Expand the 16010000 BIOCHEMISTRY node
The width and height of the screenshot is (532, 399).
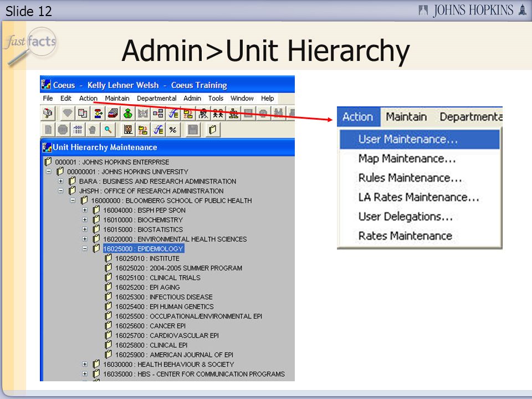pyautogui.click(x=85, y=219)
